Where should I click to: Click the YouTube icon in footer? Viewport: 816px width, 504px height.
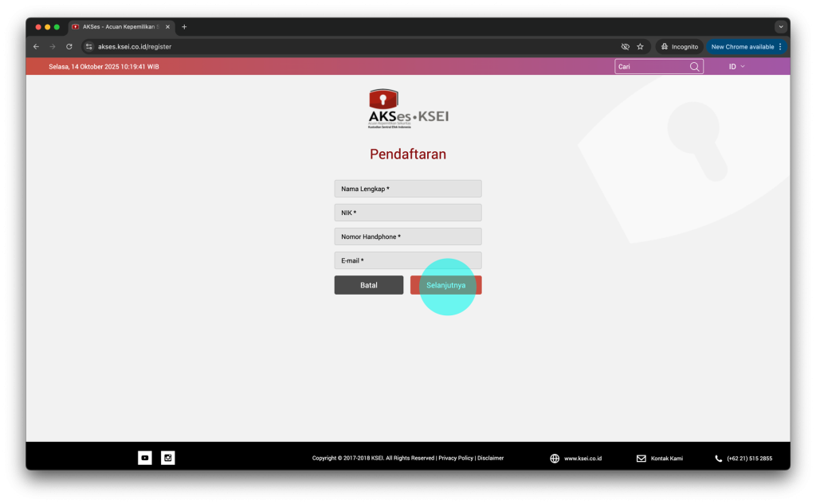[144, 458]
